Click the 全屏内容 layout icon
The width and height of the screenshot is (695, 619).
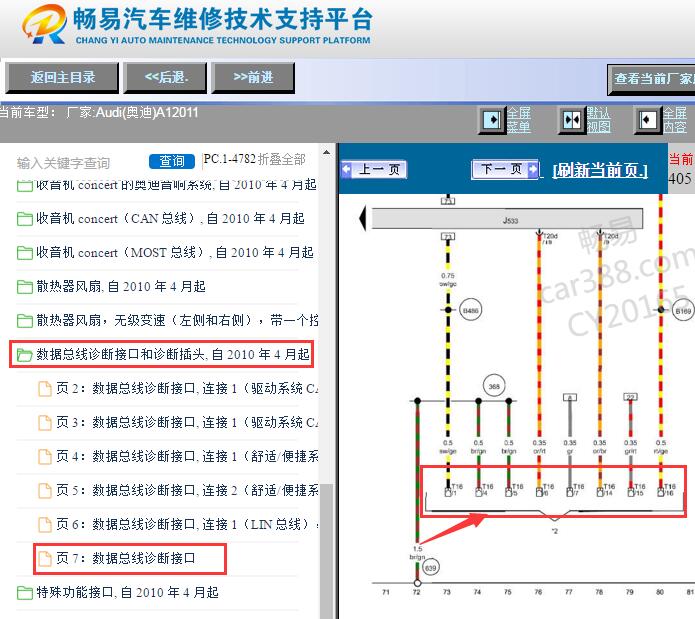click(648, 120)
